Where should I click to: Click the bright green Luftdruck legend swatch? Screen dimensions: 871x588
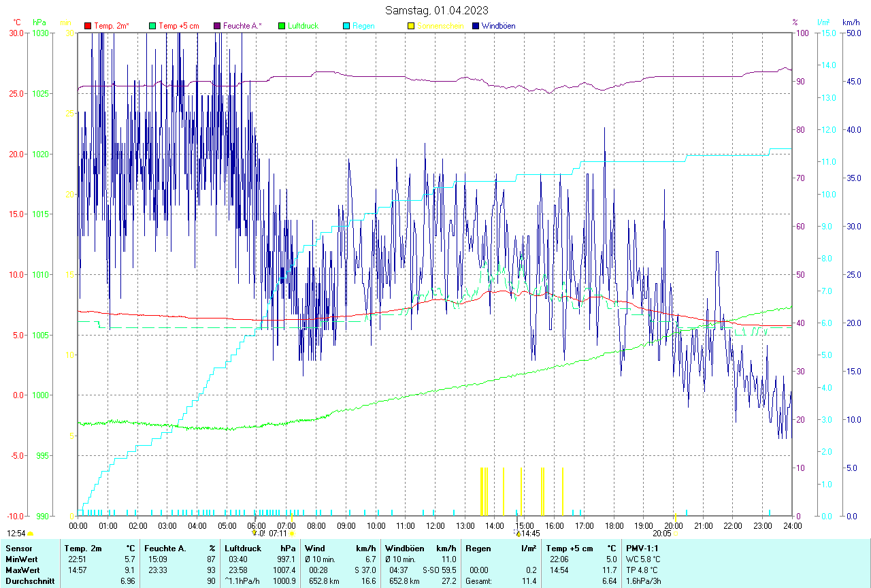point(282,26)
